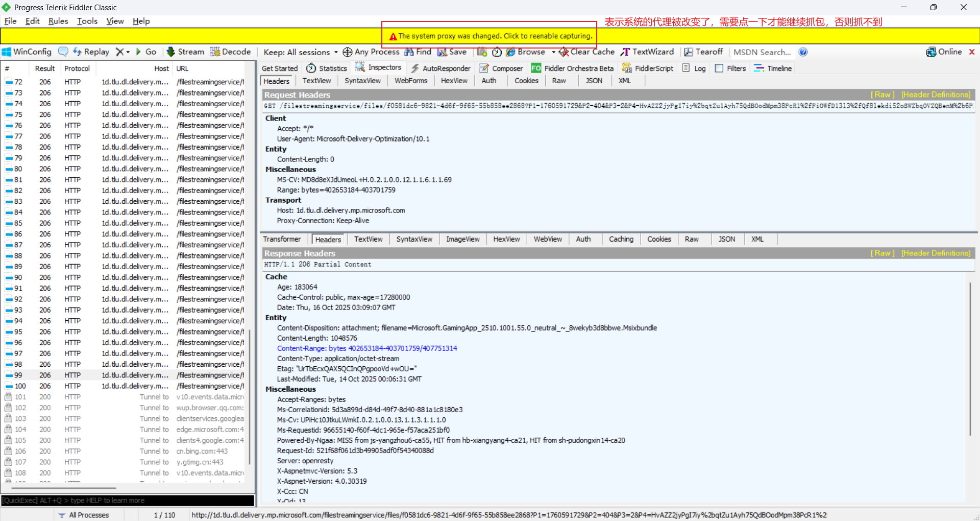The height and width of the screenshot is (521, 980).
Task: Open the Composer tab
Action: tap(501, 68)
